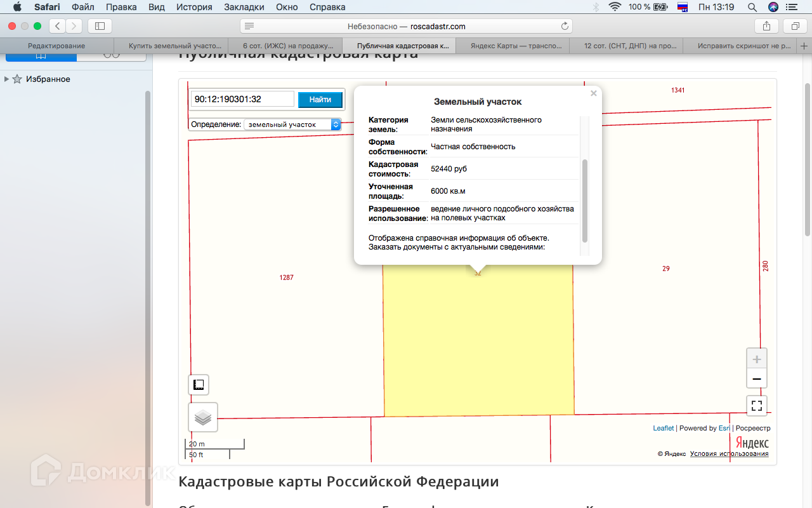Image resolution: width=812 pixels, height=508 pixels.
Task: Click the popup's vertical scrollbar
Action: (585, 201)
